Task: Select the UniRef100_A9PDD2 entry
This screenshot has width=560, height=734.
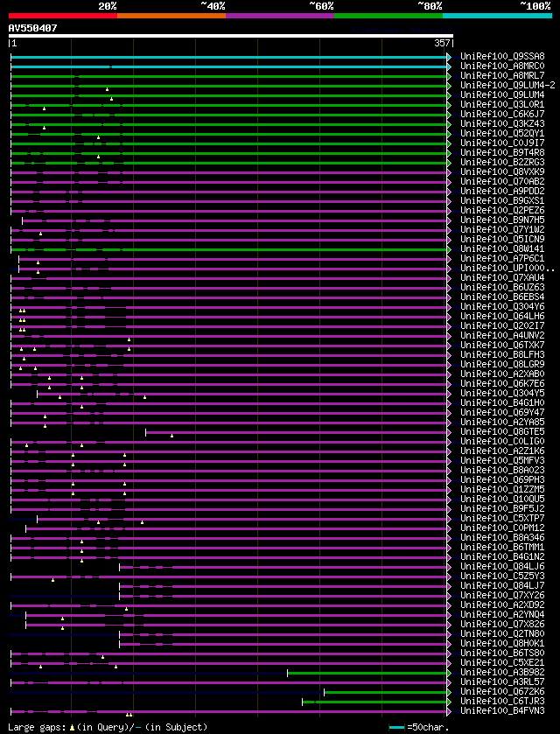Action: click(502, 192)
